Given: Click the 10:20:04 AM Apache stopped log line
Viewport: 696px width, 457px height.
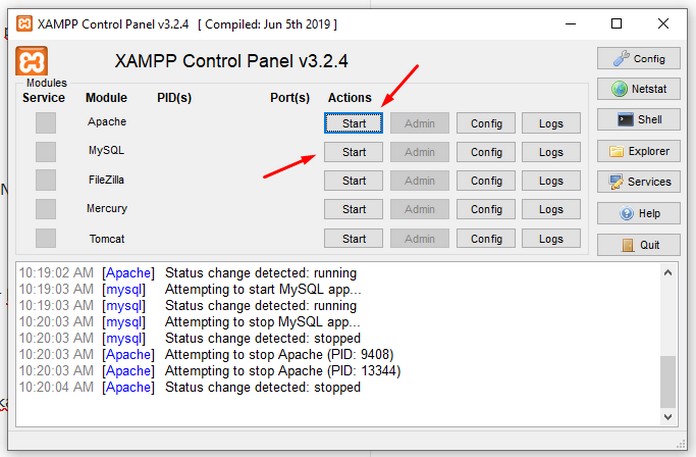Looking at the screenshot, I should [x=190, y=387].
